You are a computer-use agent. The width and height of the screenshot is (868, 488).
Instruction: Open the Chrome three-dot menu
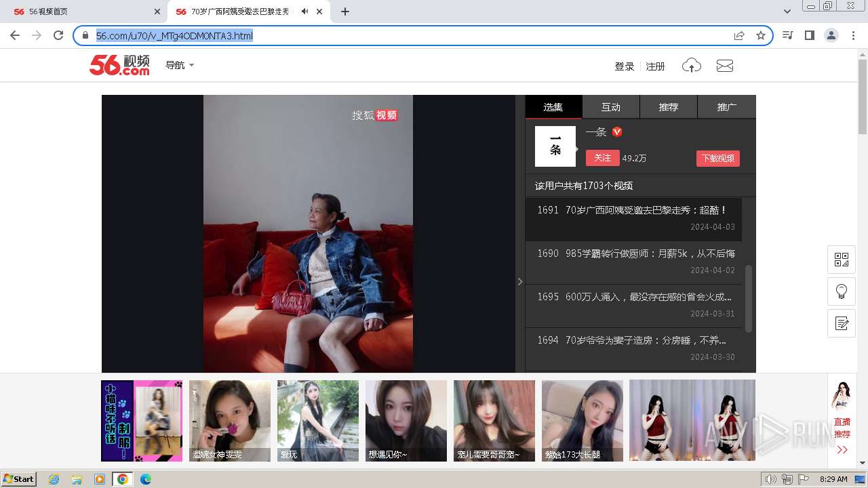[x=853, y=35]
